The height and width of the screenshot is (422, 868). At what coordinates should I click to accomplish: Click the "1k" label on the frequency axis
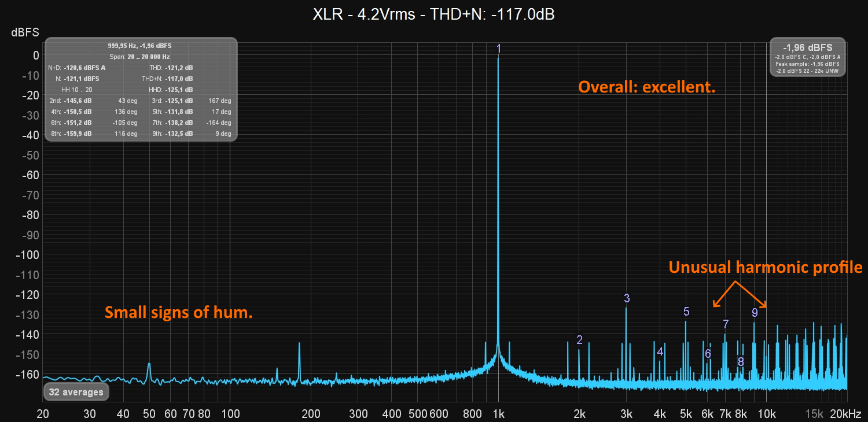499,414
